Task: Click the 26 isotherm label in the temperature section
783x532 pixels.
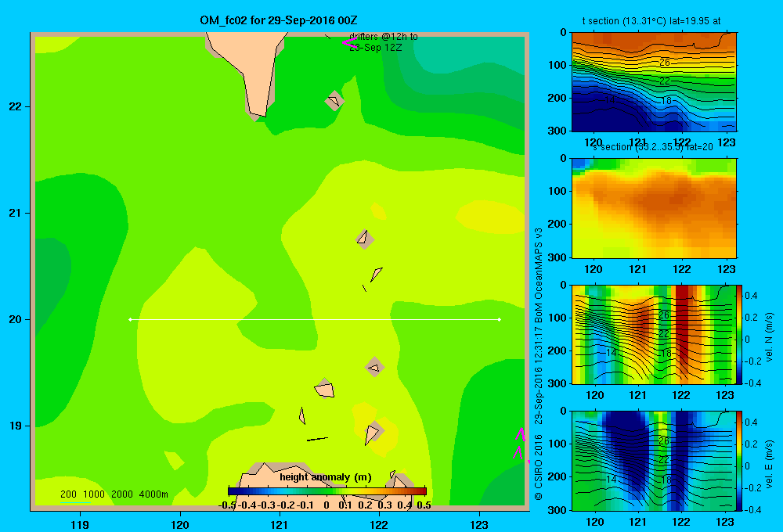Action: [664, 63]
